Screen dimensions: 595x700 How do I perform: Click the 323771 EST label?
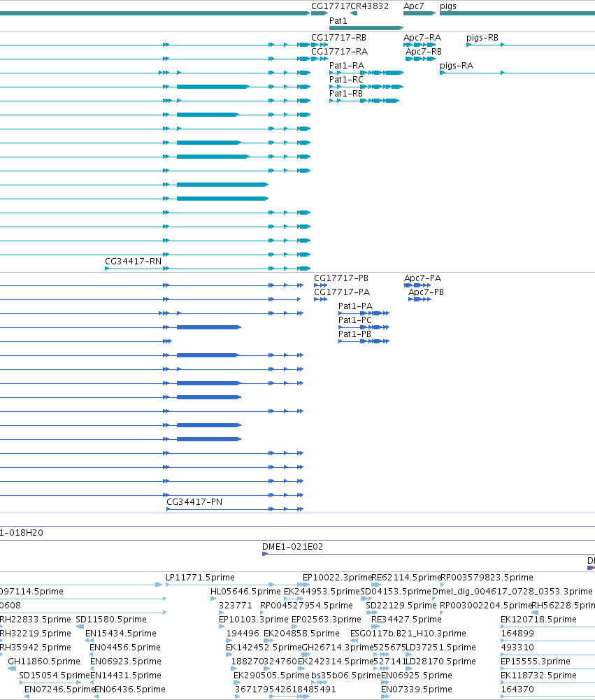235,606
